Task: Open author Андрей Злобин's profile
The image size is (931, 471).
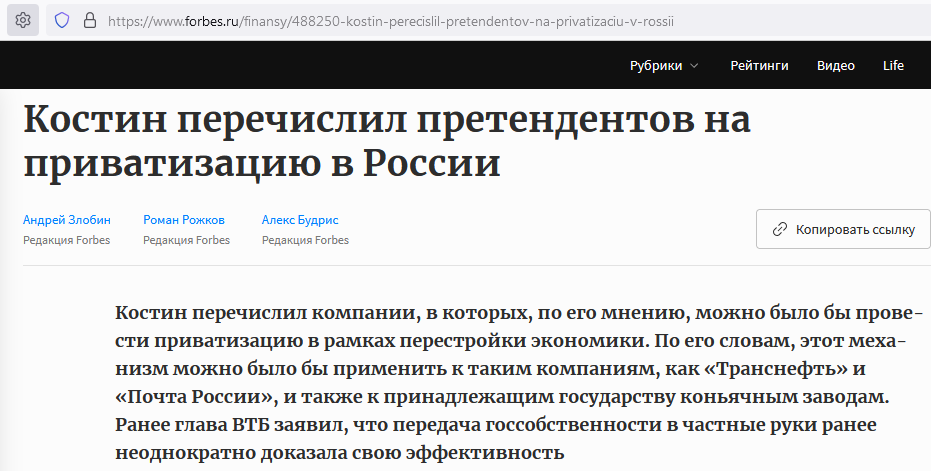Action: point(66,220)
